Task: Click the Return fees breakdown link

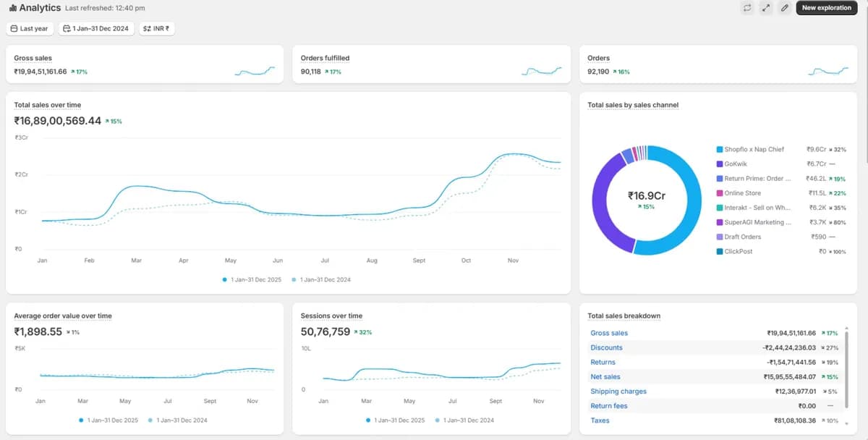Action: 609,406
